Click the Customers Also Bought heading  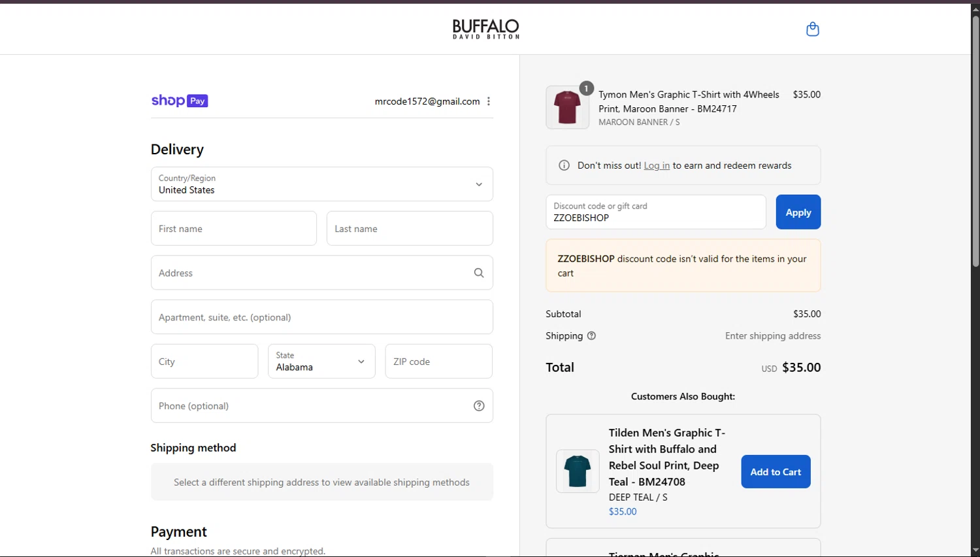pos(683,396)
